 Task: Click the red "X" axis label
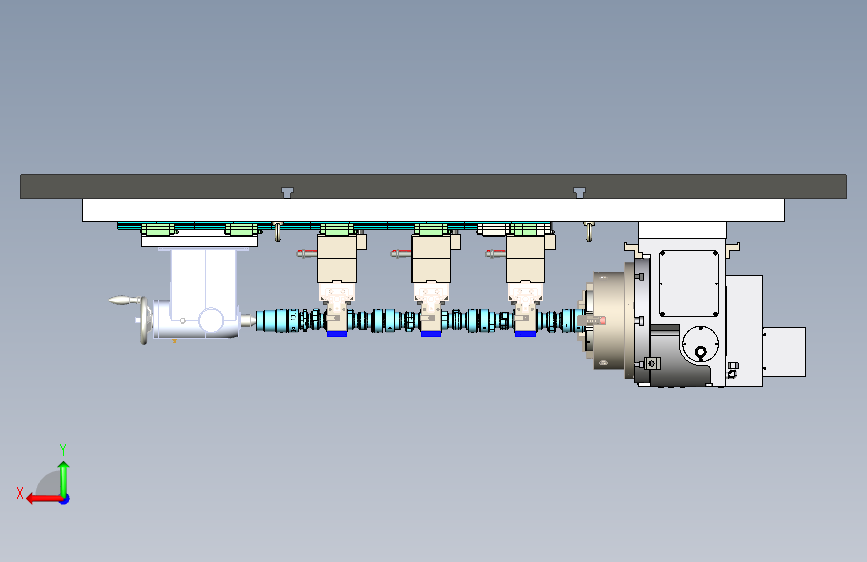tap(20, 493)
